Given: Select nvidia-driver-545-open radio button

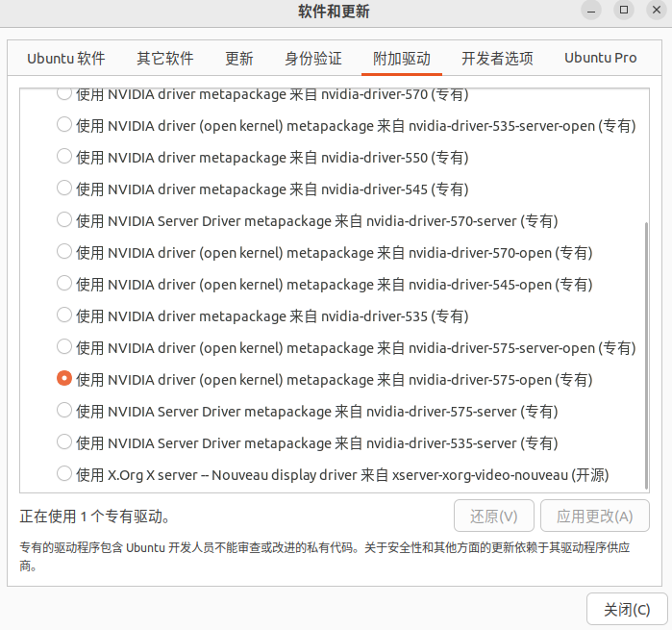Looking at the screenshot, I should [63, 283].
